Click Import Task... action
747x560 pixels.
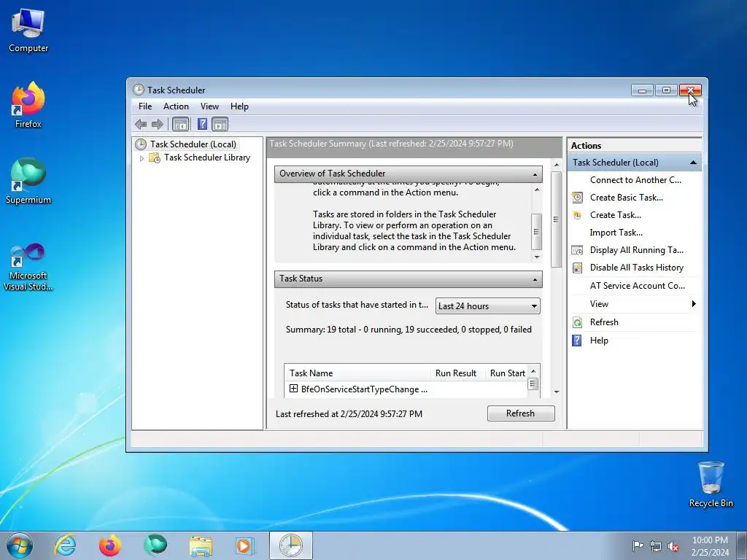[616, 233]
